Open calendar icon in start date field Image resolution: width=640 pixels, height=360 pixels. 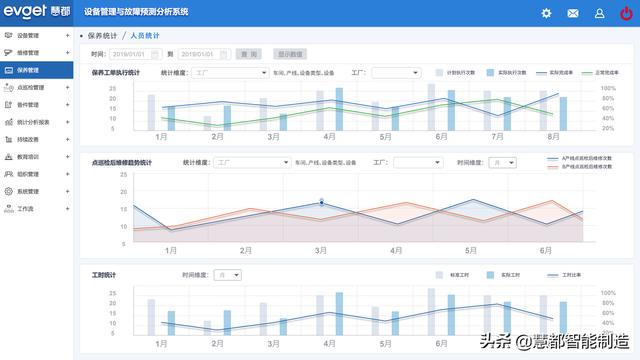(155, 54)
